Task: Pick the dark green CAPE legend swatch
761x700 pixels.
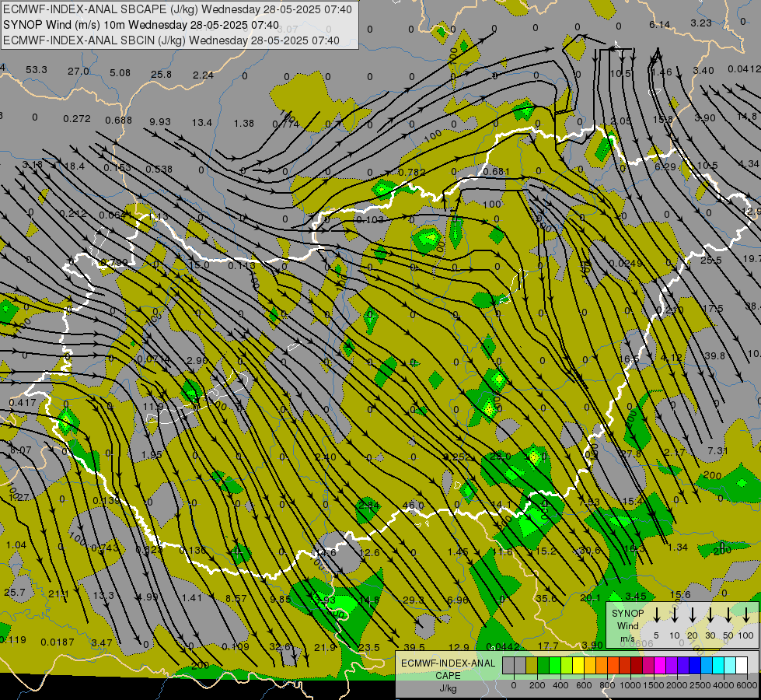Action: (543, 666)
